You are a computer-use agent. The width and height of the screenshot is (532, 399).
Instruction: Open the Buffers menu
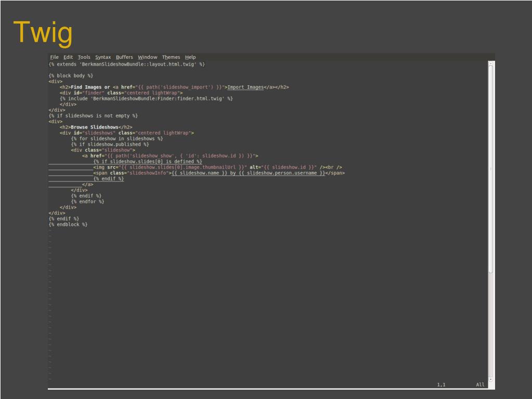click(124, 57)
